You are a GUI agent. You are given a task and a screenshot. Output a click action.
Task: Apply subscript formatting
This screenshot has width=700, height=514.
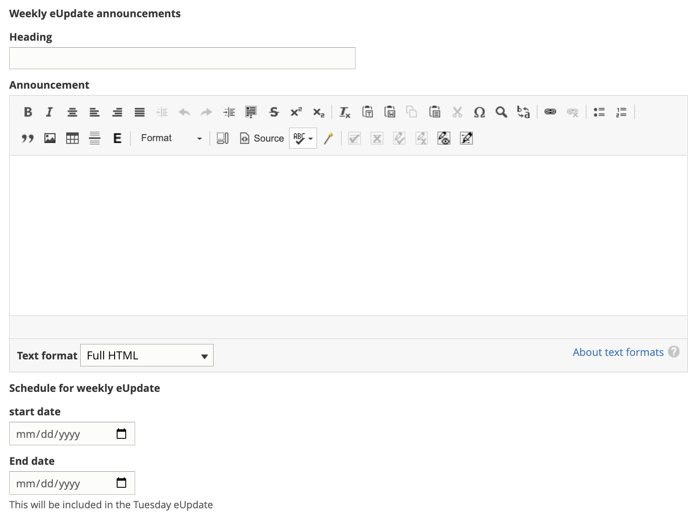pos(318,112)
